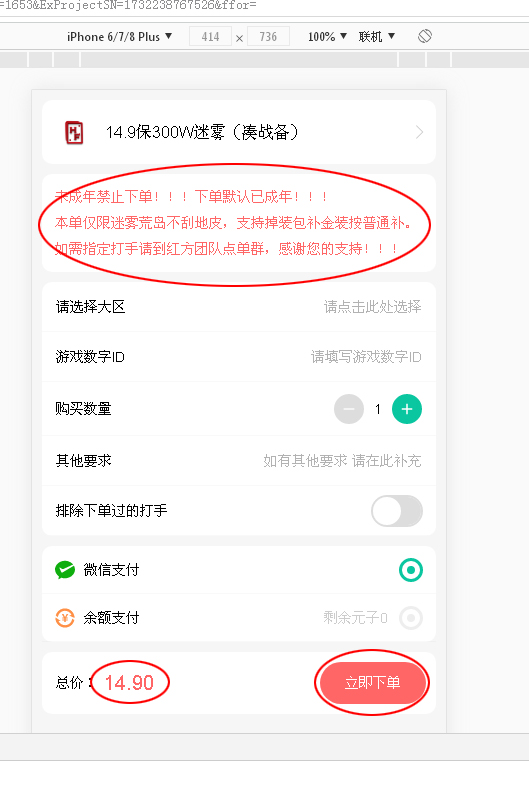Select the 微信支付 radio button
529x811 pixels.
[x=411, y=570]
